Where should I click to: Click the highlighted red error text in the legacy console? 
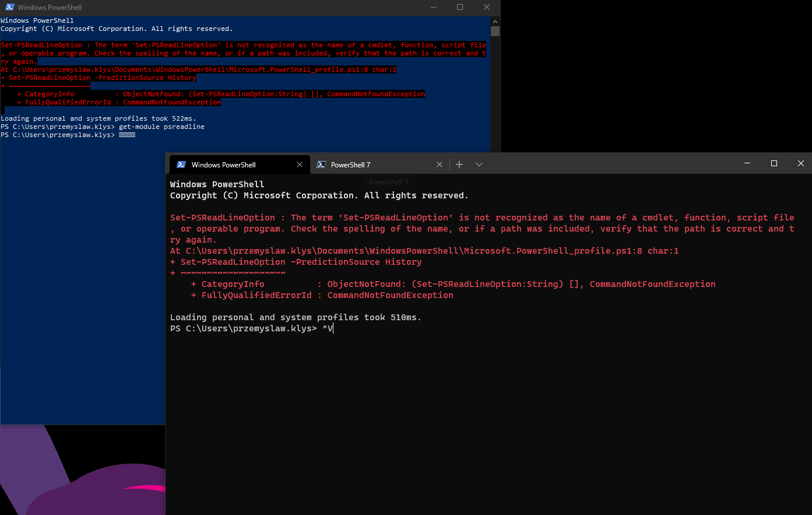tap(233, 52)
